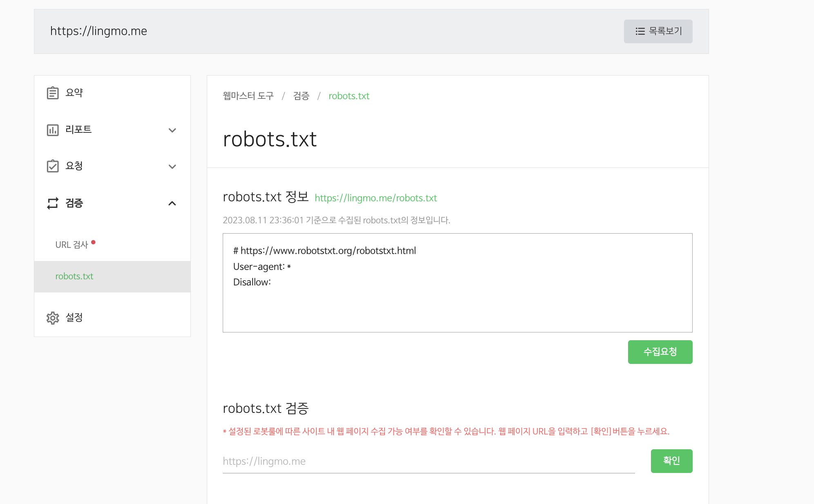
Task: Open the 요약 menu label
Action: pos(74,93)
